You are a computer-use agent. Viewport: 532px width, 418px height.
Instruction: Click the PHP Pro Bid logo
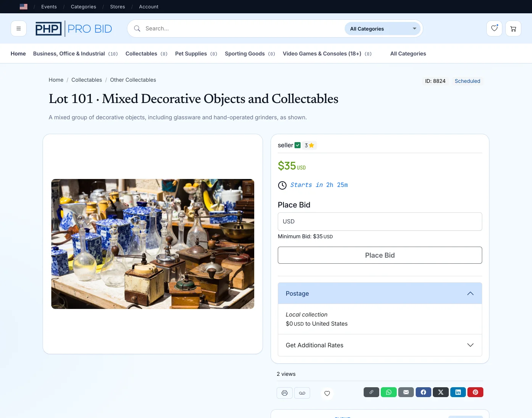tap(74, 28)
